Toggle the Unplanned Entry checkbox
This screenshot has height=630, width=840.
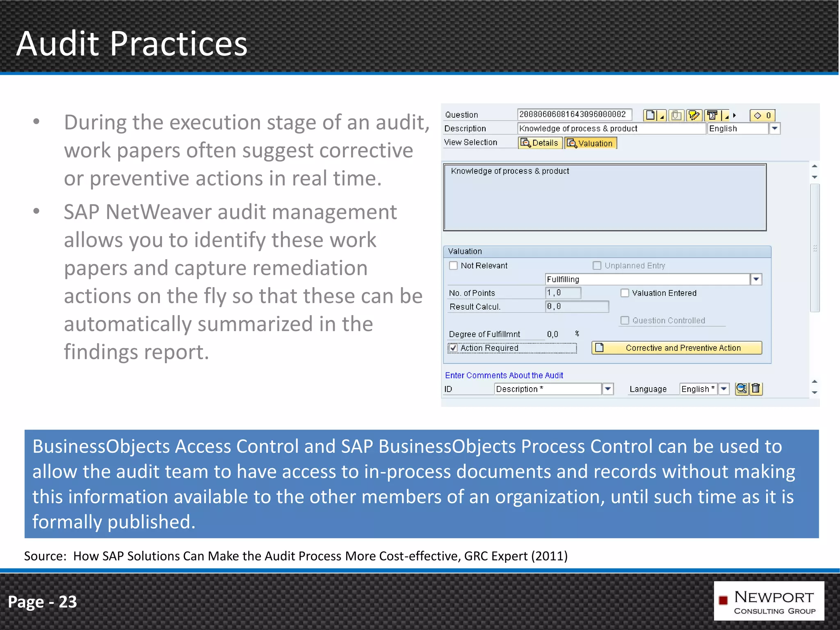[x=597, y=266]
